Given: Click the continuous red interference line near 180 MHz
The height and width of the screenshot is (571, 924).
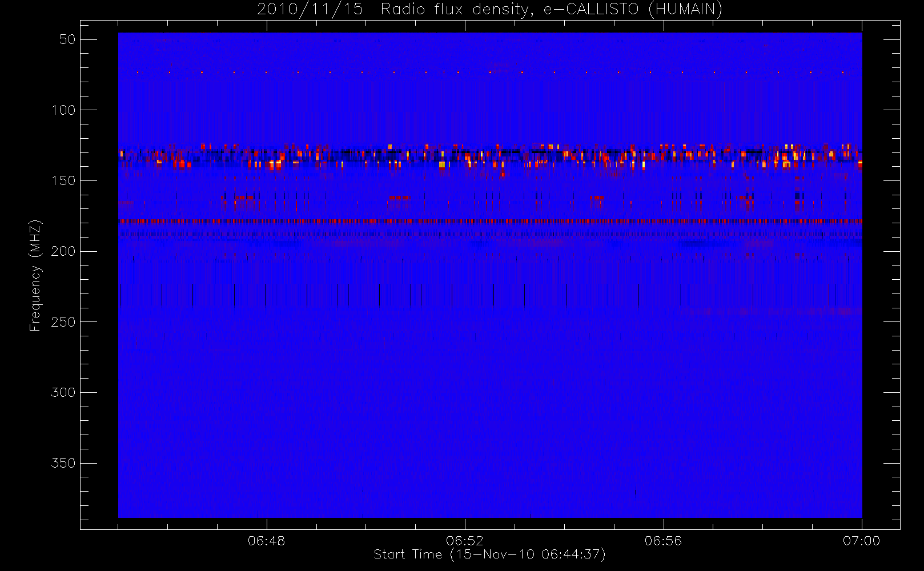Looking at the screenshot, I should 490,221.
